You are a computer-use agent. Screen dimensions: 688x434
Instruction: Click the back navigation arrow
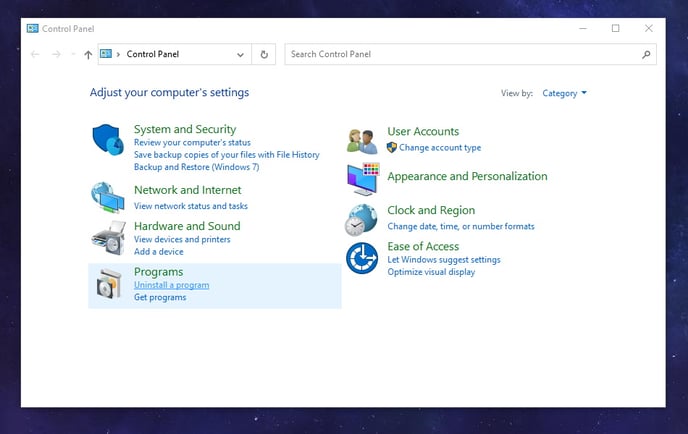pyautogui.click(x=35, y=54)
